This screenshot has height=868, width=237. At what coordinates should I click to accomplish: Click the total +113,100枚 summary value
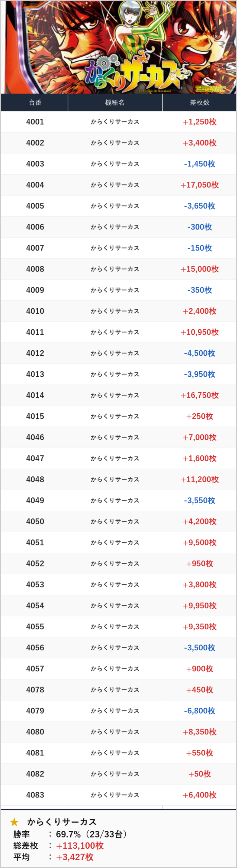click(x=80, y=846)
